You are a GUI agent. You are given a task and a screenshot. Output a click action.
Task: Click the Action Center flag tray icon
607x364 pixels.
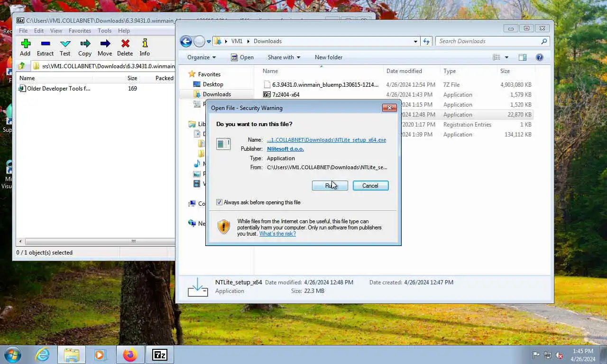pos(536,355)
